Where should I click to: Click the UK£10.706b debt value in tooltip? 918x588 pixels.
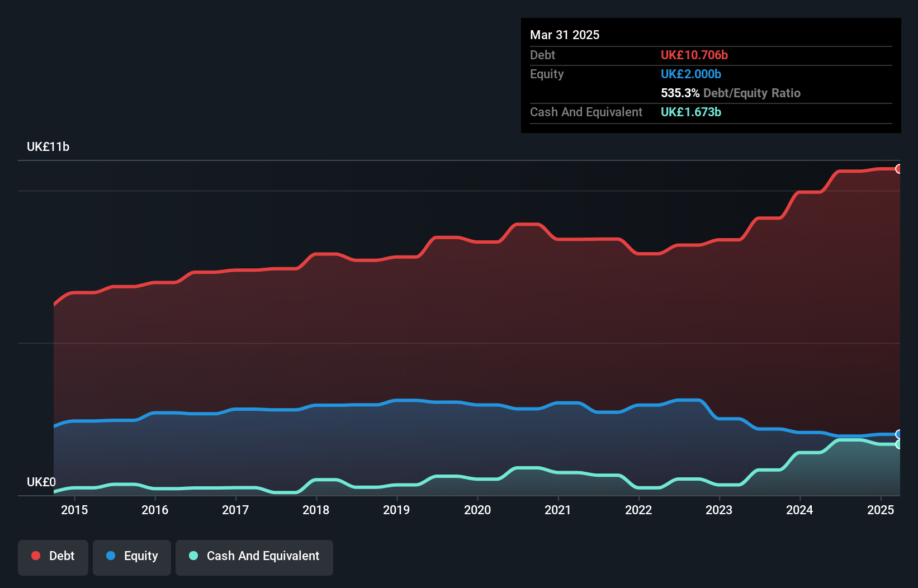click(694, 55)
